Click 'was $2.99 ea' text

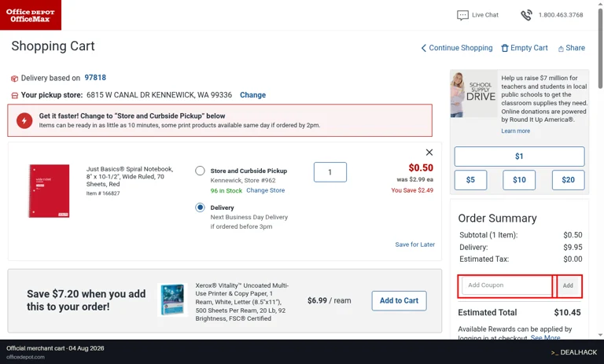tap(415, 179)
